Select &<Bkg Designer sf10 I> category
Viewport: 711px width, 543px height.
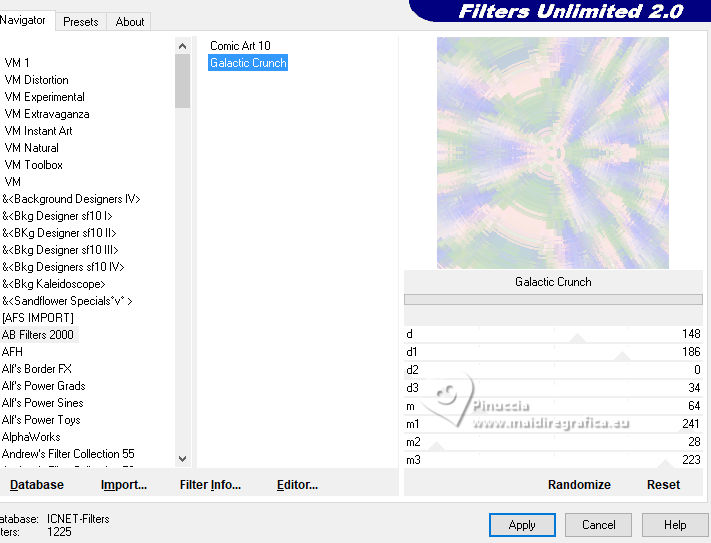click(57, 216)
